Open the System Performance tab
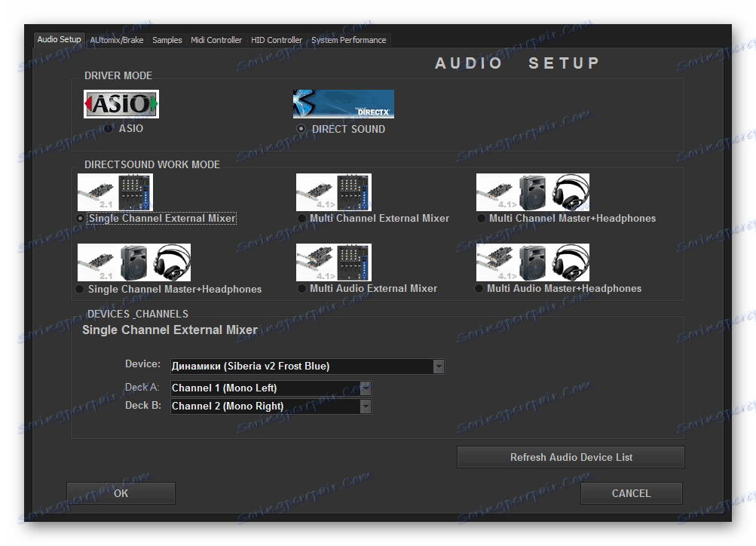756x546 pixels. click(x=348, y=40)
